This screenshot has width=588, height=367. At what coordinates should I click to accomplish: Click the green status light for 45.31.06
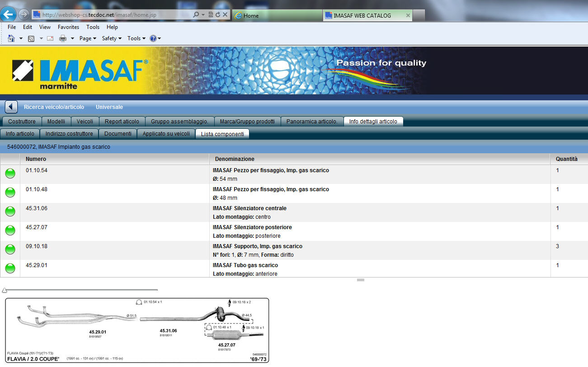click(x=10, y=212)
